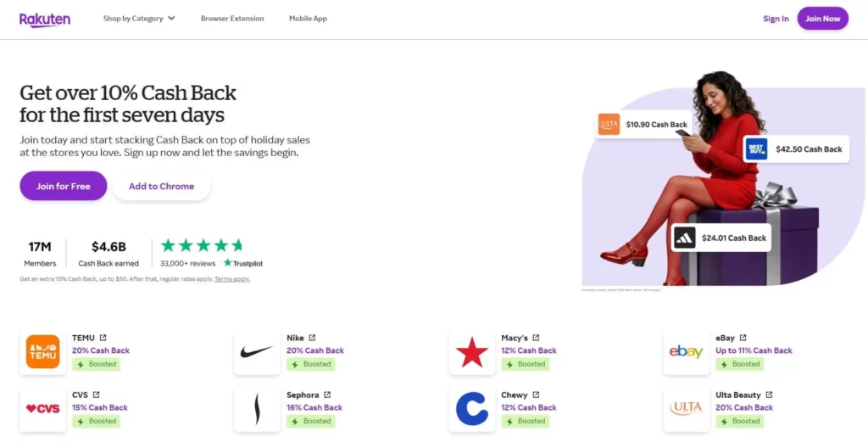Image resolution: width=868 pixels, height=448 pixels.
Task: Select the Chewy store logo
Action: tap(472, 409)
